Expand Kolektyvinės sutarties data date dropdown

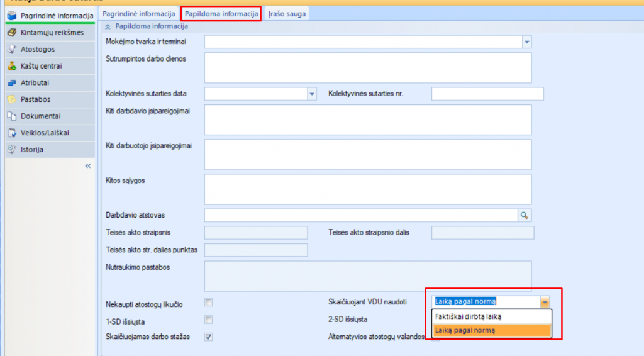(x=311, y=94)
